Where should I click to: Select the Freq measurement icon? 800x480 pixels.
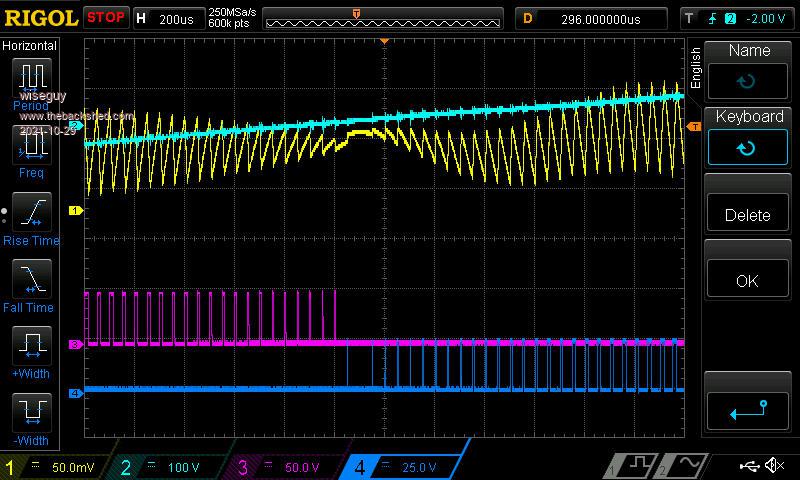click(x=30, y=146)
